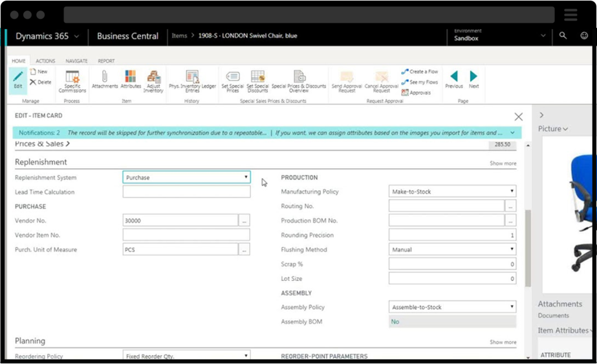This screenshot has height=364, width=597.
Task: Click Adjust Inventory icon
Action: click(x=153, y=82)
